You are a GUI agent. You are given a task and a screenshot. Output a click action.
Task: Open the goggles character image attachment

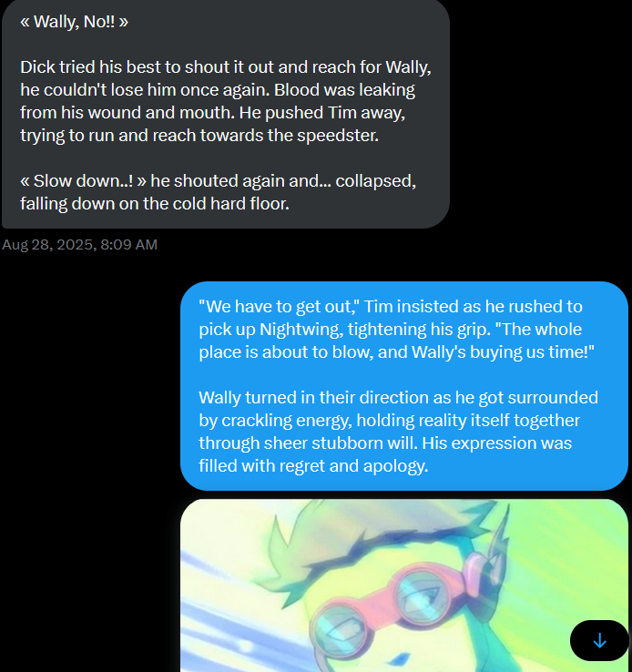404,585
